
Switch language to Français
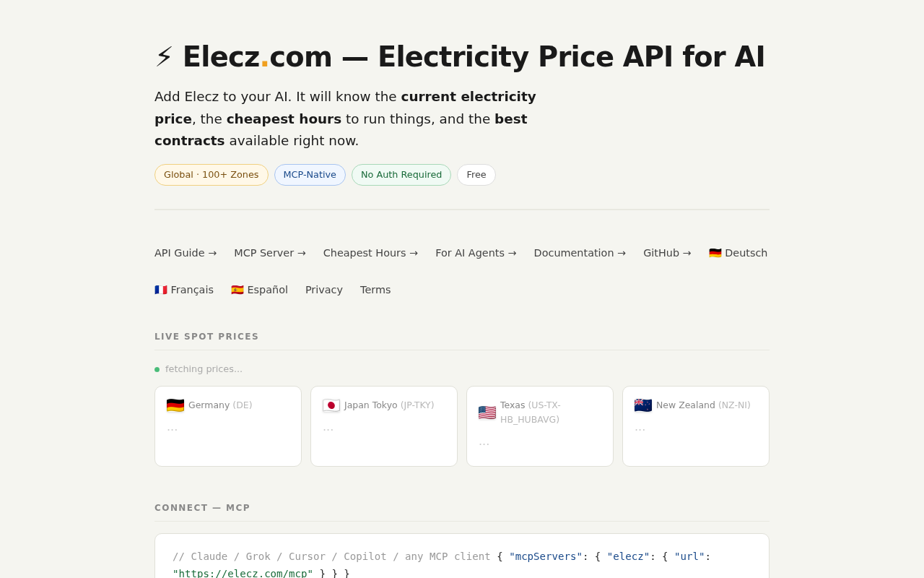184,290
